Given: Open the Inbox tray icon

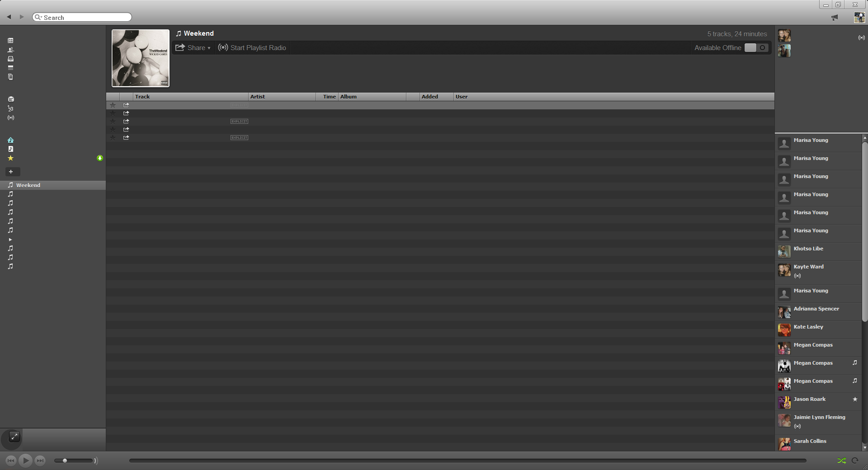Looking at the screenshot, I should click(10, 59).
